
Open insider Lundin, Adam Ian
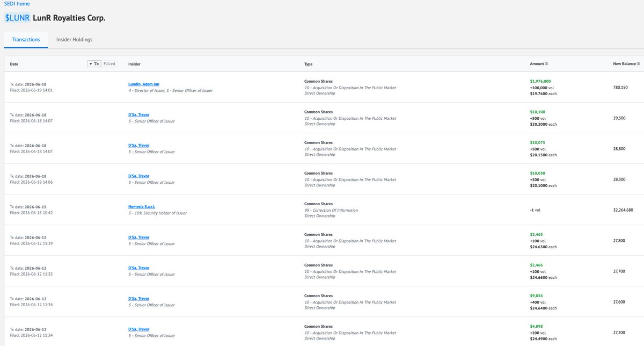tap(144, 84)
